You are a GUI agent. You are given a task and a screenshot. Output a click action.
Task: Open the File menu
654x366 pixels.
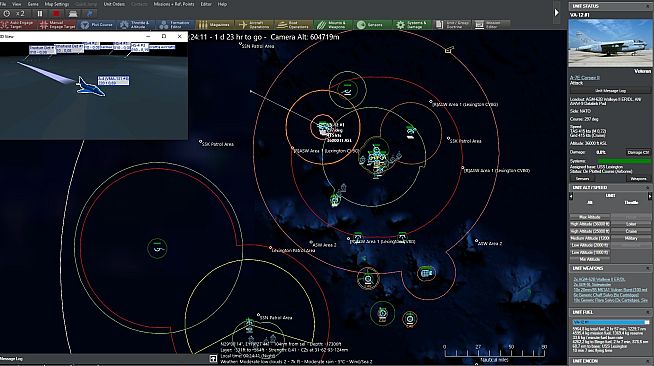4,4
